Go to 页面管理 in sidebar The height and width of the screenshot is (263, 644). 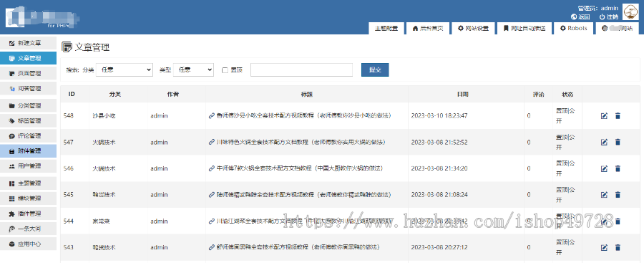click(x=29, y=74)
